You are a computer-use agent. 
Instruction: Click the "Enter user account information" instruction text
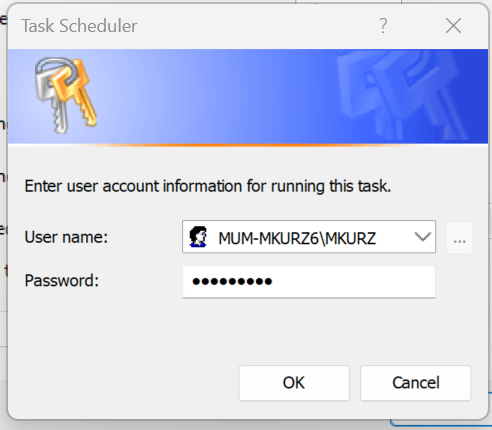[x=207, y=186]
